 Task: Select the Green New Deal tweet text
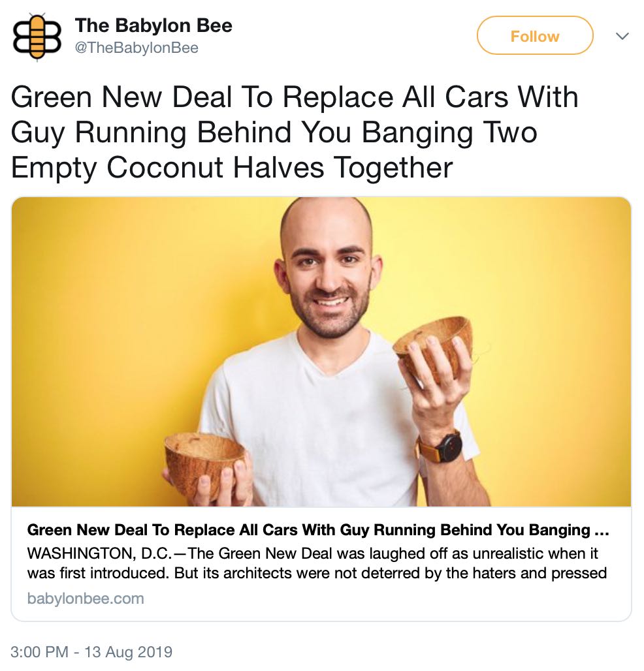(x=295, y=132)
